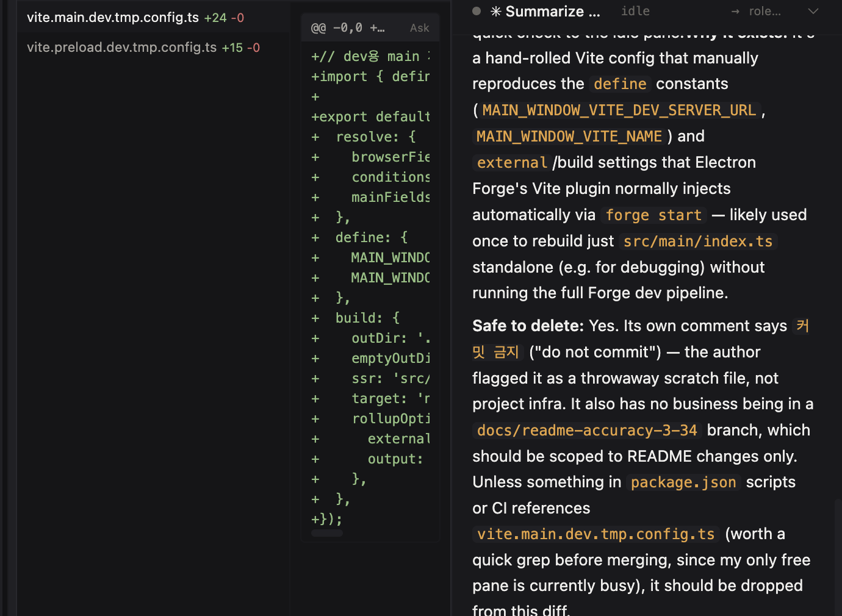Click the arrow role label in header
This screenshot has width=842, height=616.
[756, 11]
